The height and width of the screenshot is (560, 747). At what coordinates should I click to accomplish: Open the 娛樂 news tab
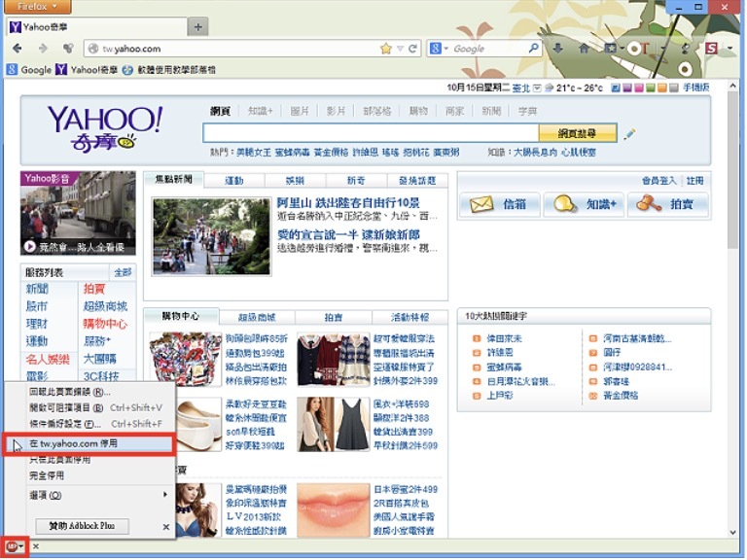[295, 181]
